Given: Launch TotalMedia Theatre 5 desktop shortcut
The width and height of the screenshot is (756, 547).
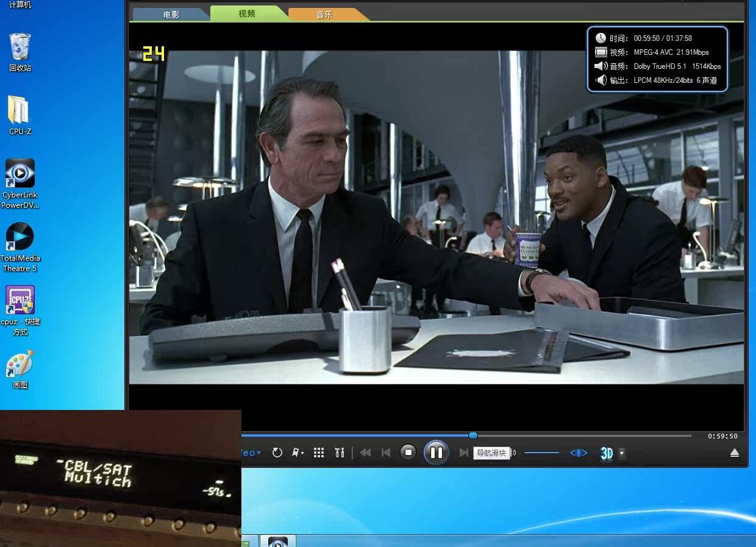Looking at the screenshot, I should (20, 247).
